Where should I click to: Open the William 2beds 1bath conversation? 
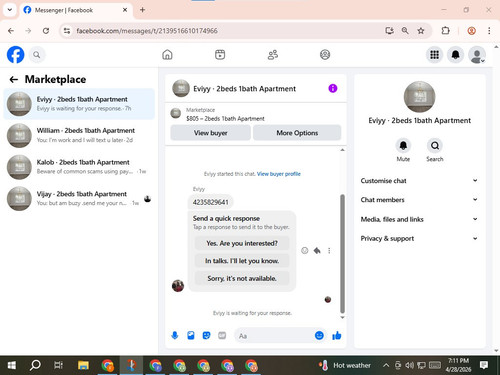tap(79, 135)
